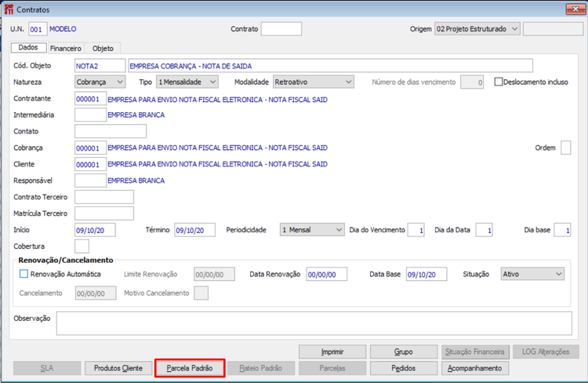Click the Parcelas button
This screenshot has width=588, height=383.
332,368
